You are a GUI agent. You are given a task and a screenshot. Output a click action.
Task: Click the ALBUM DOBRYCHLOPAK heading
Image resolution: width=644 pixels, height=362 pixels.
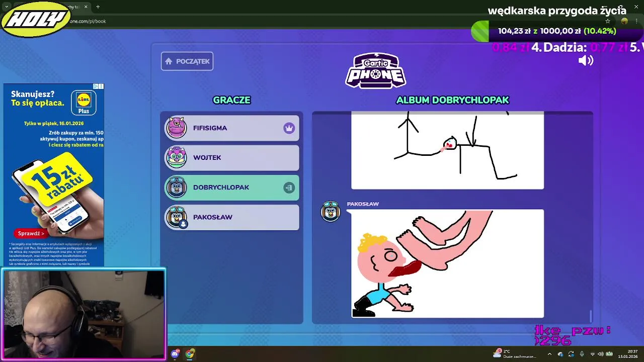pos(452,100)
